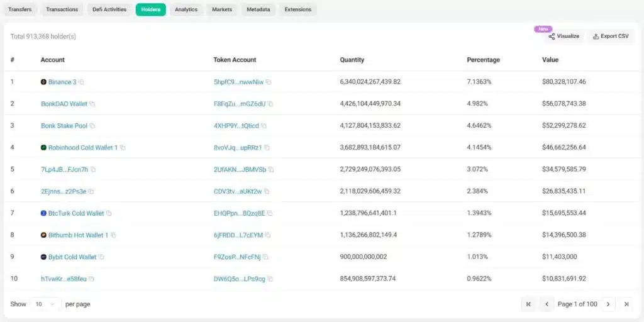Screen dimensions: 644x322
Task: Open the Markets tab
Action: pyautogui.click(x=222, y=9)
